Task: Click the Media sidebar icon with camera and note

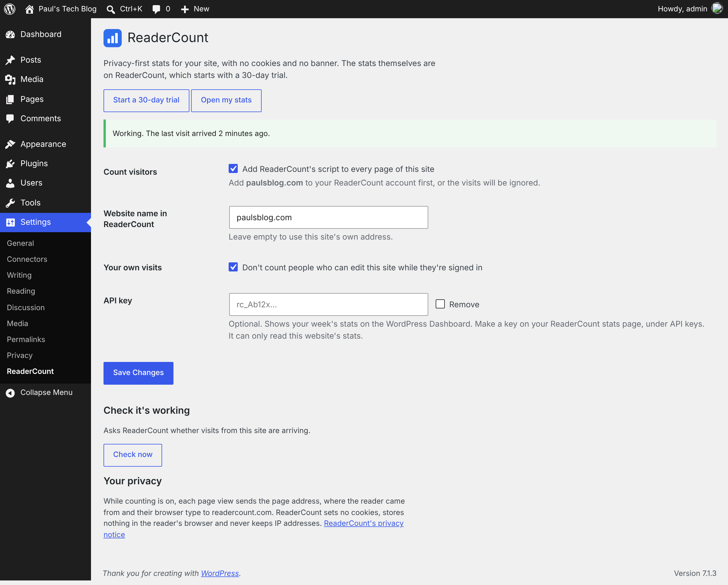Action: tap(11, 79)
